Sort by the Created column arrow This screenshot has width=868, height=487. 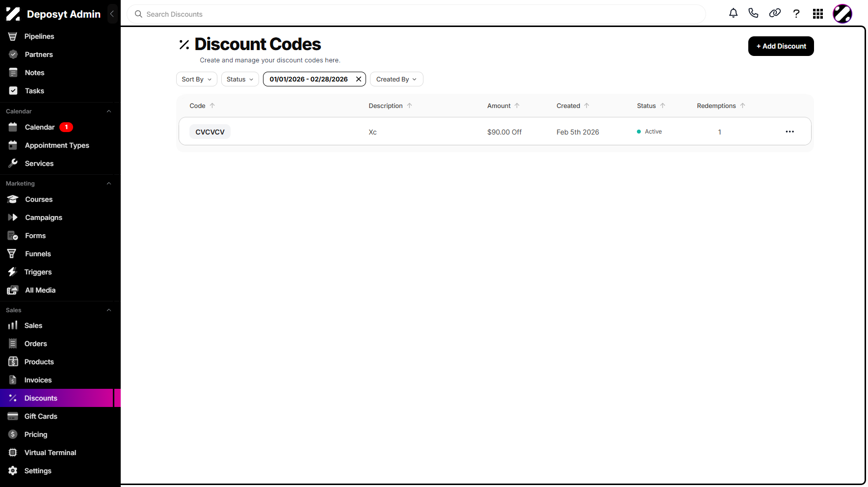(587, 106)
